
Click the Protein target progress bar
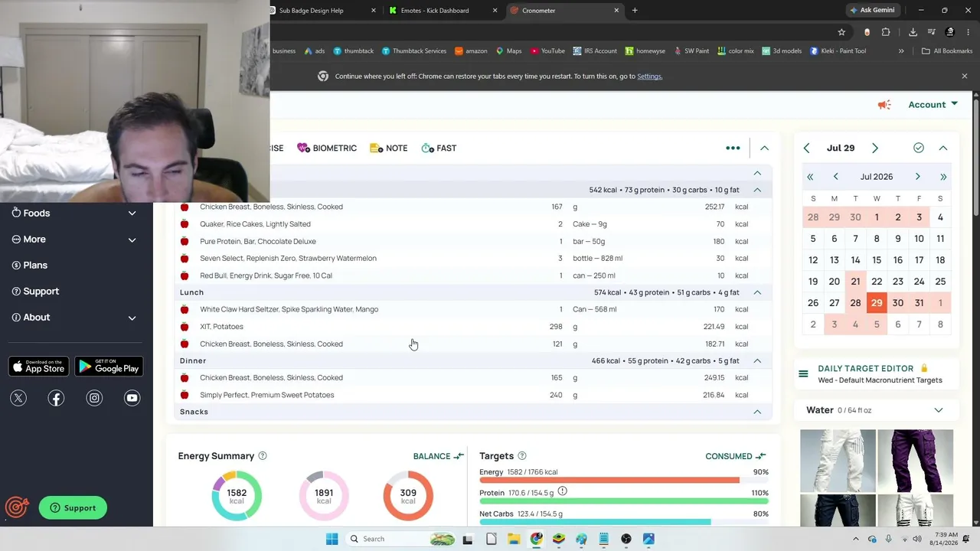(624, 501)
